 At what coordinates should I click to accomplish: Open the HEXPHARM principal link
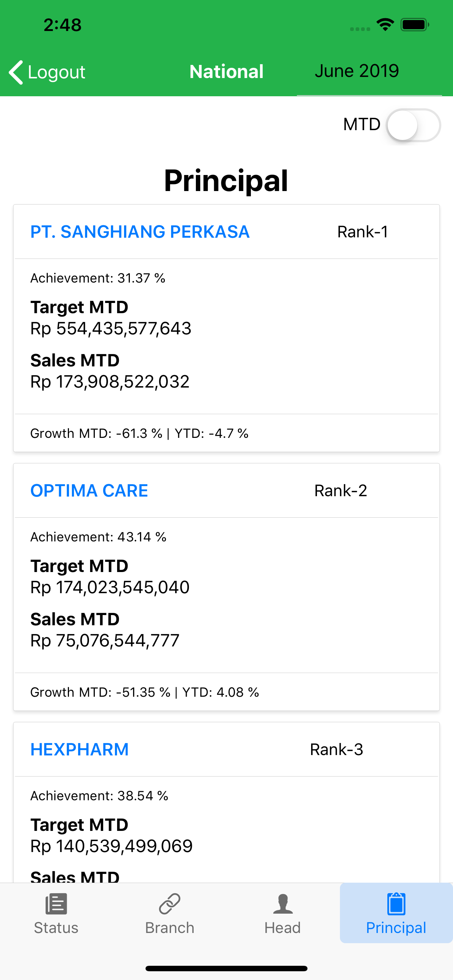(80, 750)
